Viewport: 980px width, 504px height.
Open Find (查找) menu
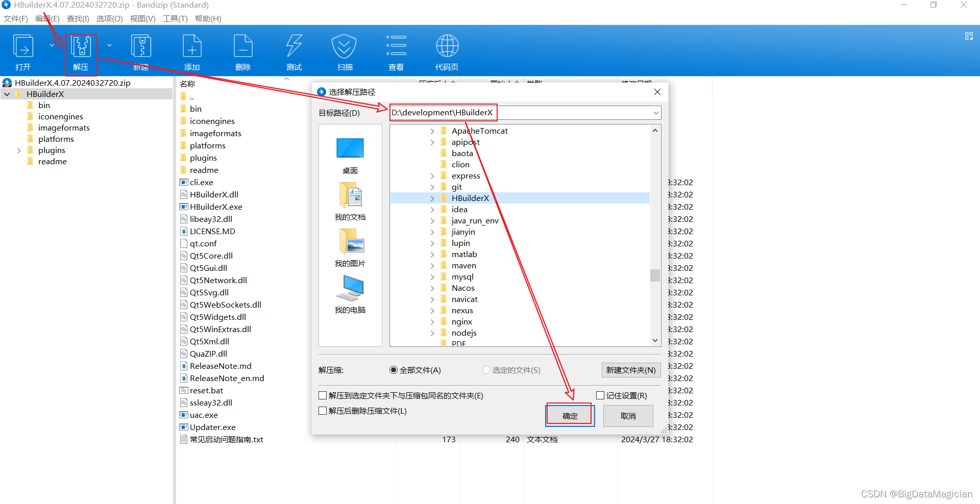coord(78,19)
